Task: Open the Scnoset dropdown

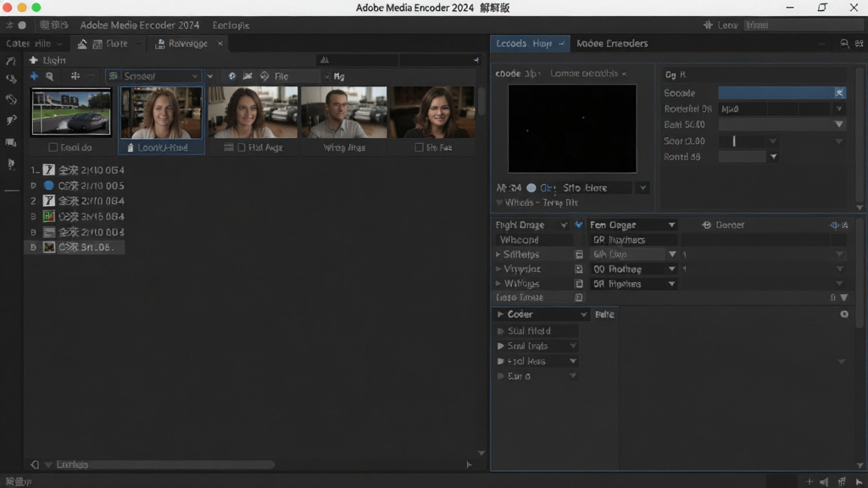Action: coord(153,75)
